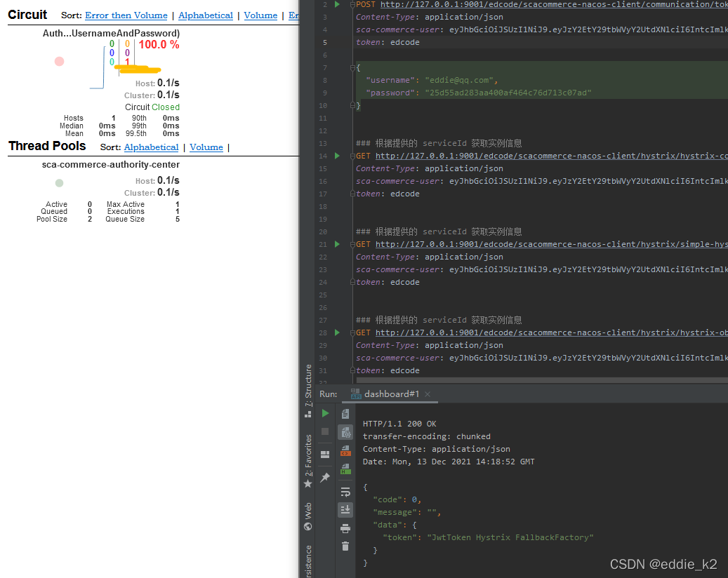Sort circuits by Error then Volume
This screenshot has width=728, height=578.
[x=126, y=15]
